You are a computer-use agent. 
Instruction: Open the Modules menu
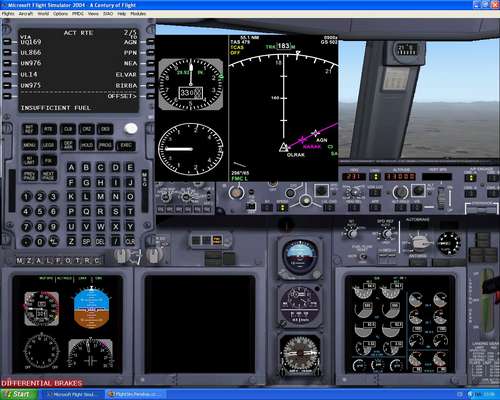(x=138, y=14)
